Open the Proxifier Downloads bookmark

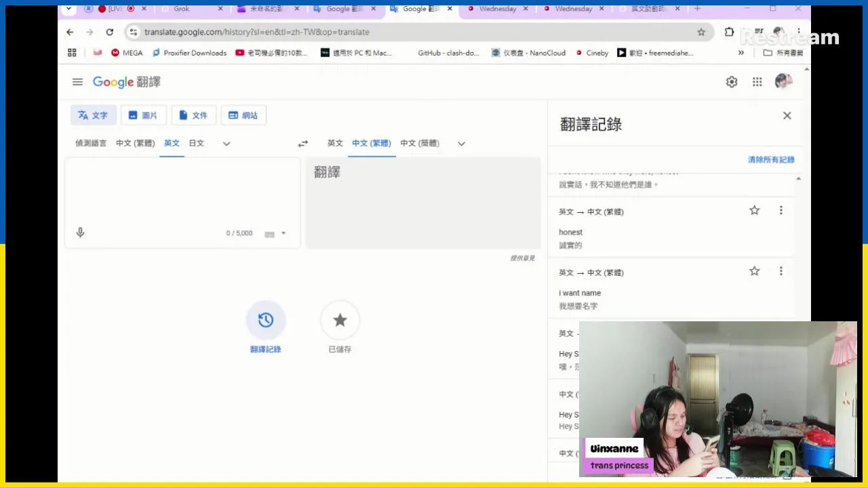pyautogui.click(x=189, y=53)
